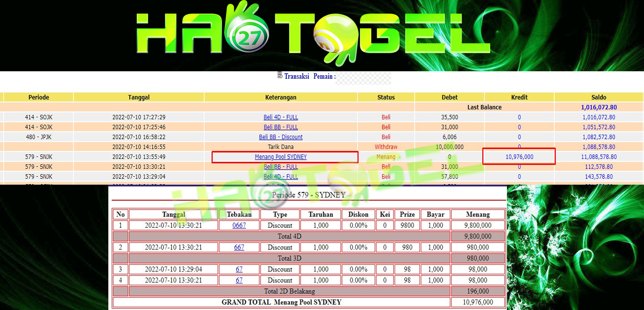Image resolution: width=644 pixels, height=310 pixels.
Task: Open the Beli BB - Discount link
Action: [x=281, y=137]
